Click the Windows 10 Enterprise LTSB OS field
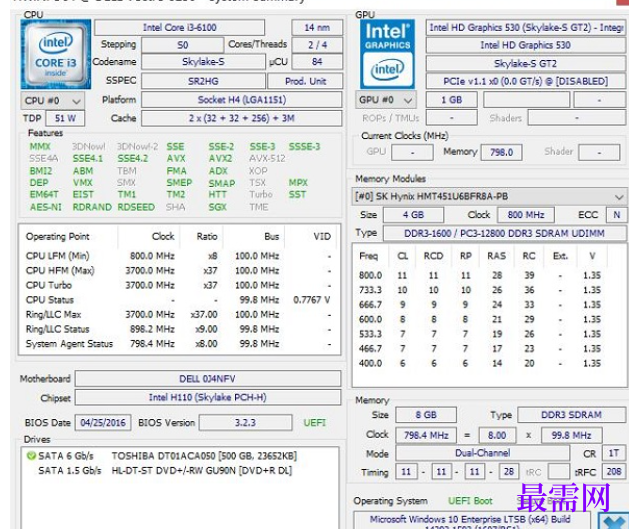Viewport: 629px width, 529px height. (x=472, y=520)
